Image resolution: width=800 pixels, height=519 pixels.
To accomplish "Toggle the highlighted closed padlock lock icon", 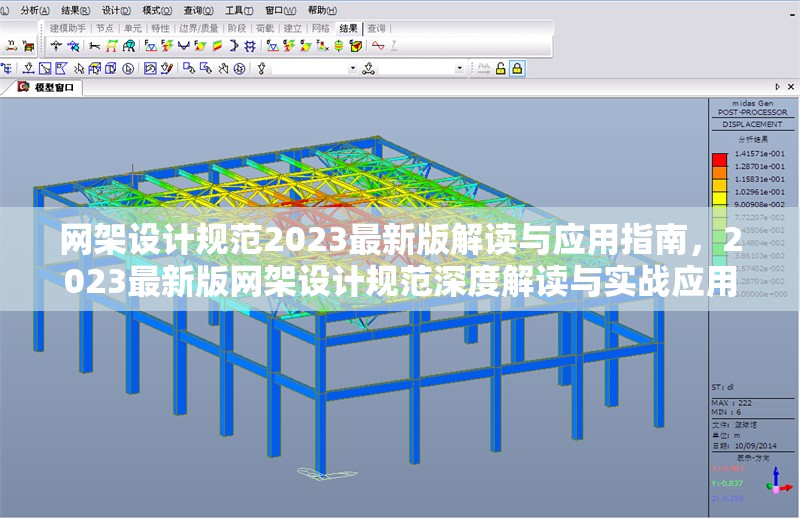I will (x=517, y=68).
